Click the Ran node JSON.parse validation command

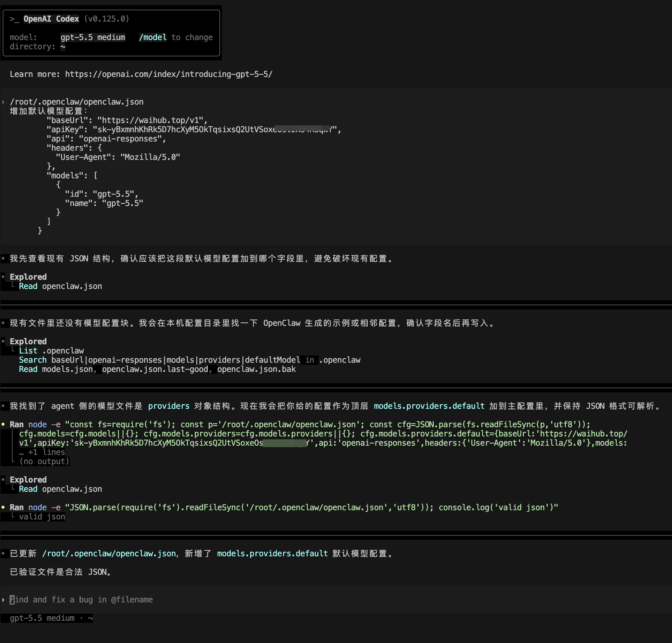click(284, 507)
